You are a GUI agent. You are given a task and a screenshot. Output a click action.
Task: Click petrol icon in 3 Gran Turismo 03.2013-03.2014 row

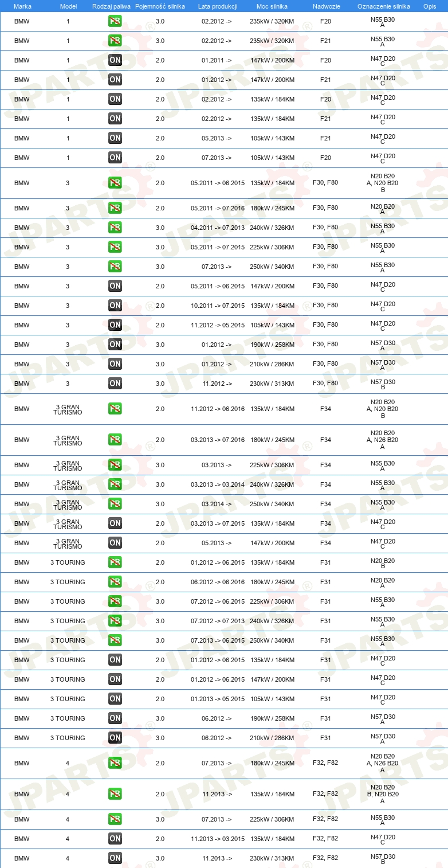115,484
